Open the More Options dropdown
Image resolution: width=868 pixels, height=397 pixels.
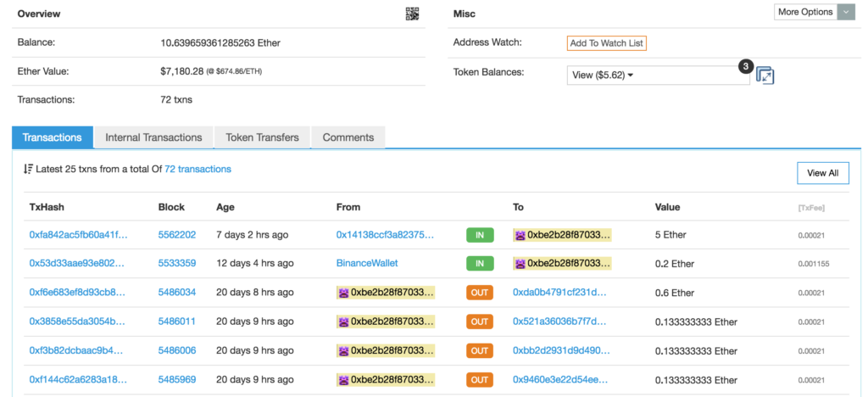coord(804,12)
